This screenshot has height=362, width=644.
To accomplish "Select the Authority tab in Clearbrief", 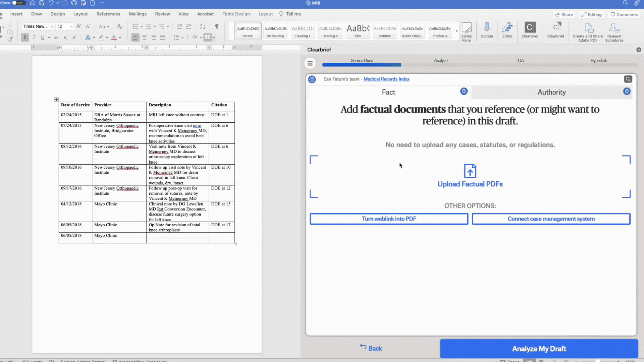I will tap(552, 92).
